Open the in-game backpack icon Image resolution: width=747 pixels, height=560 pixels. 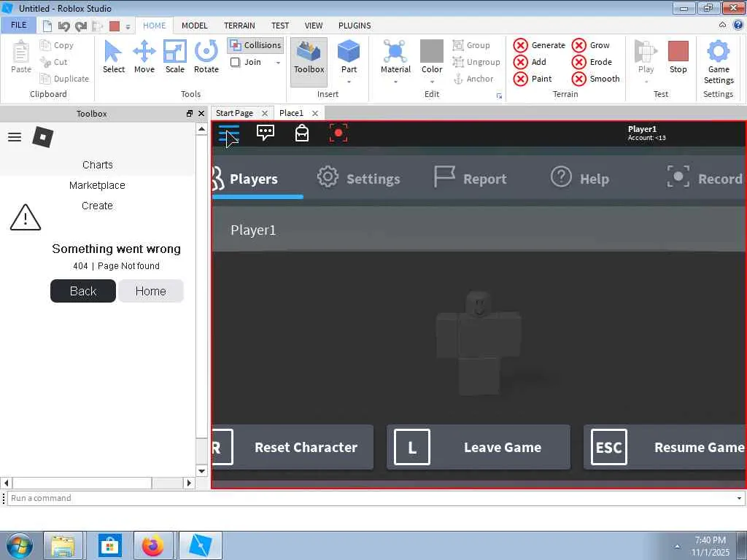pos(302,133)
